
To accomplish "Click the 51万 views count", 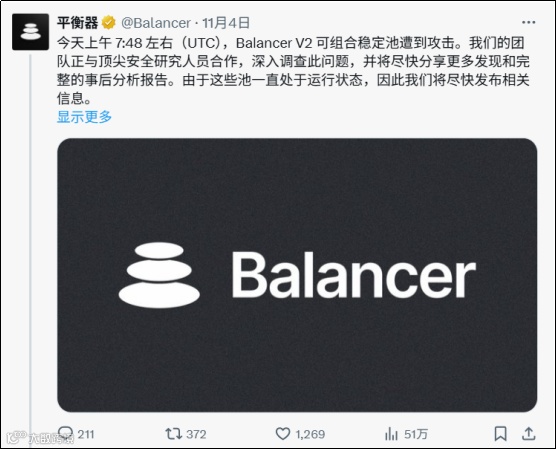I will coord(416,434).
